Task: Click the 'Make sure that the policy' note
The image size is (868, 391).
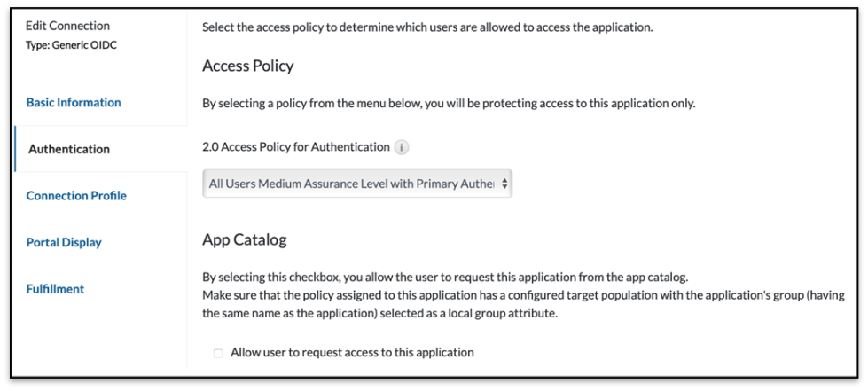Action: (x=523, y=294)
